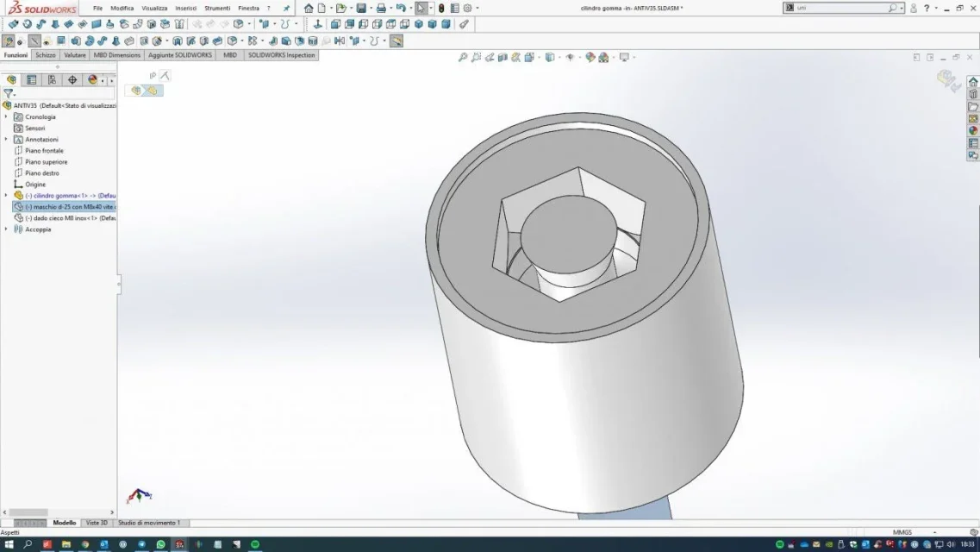
Task: Select the Studio di movimento 1 tab
Action: 149,523
